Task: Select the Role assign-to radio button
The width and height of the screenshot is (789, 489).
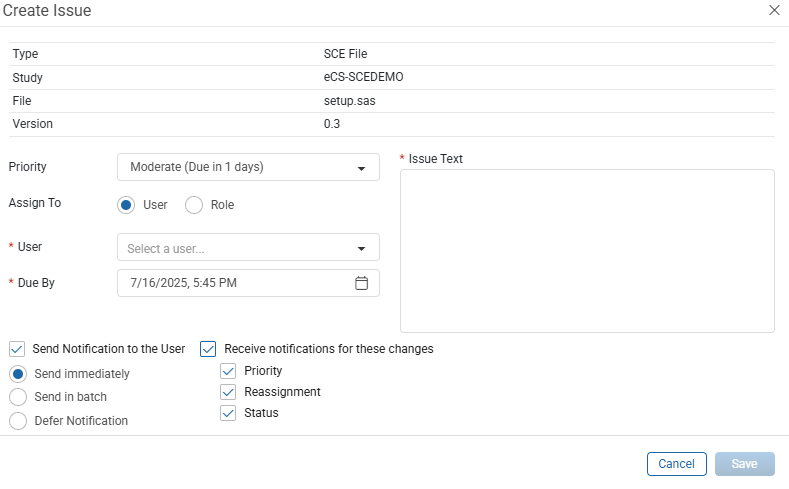Action: tap(194, 205)
